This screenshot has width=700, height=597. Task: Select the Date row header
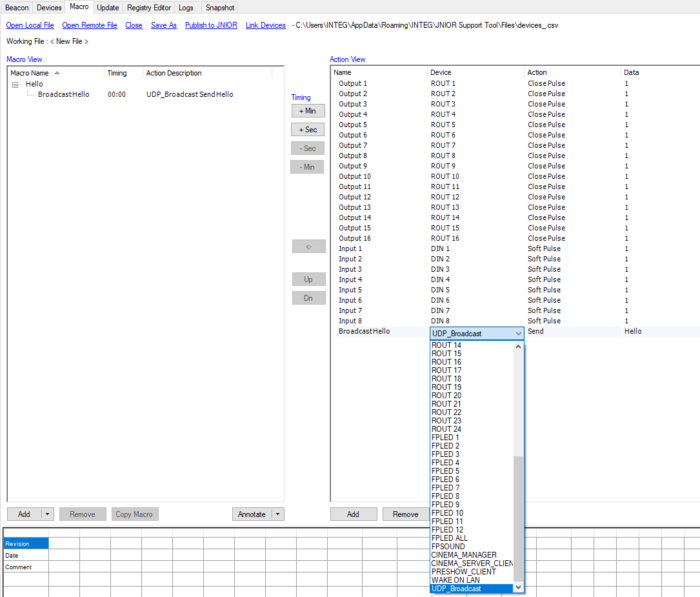pos(26,555)
